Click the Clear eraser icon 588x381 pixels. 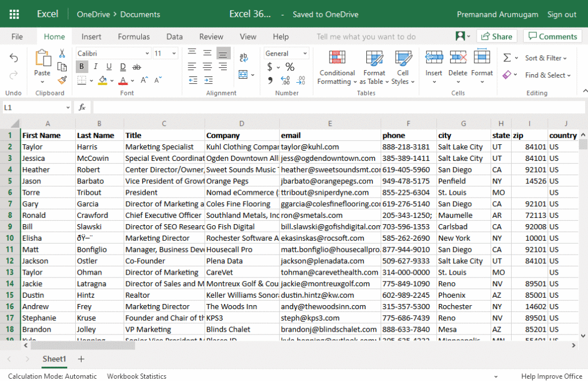(507, 75)
